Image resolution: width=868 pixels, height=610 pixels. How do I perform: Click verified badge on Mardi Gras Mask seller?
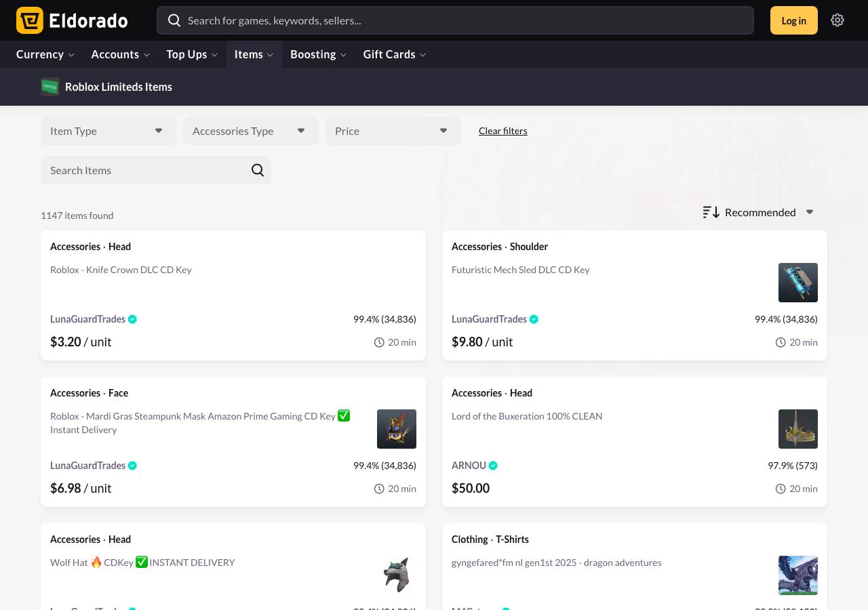pyautogui.click(x=133, y=466)
